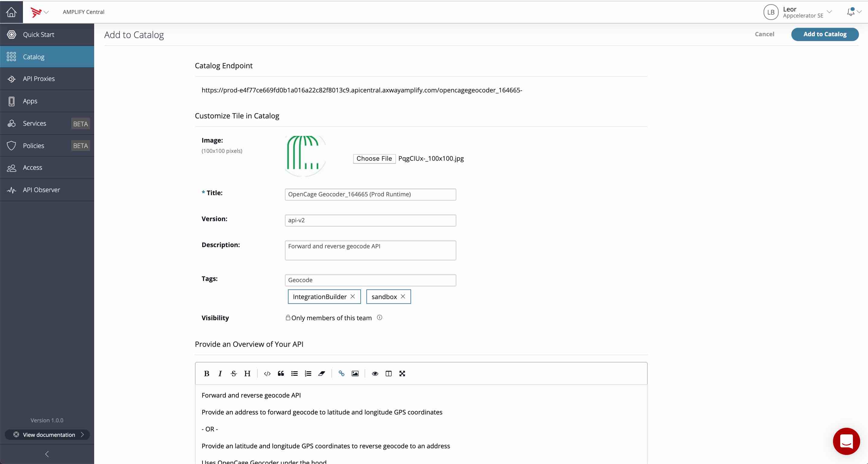Click the visibility lock icon

[288, 317]
